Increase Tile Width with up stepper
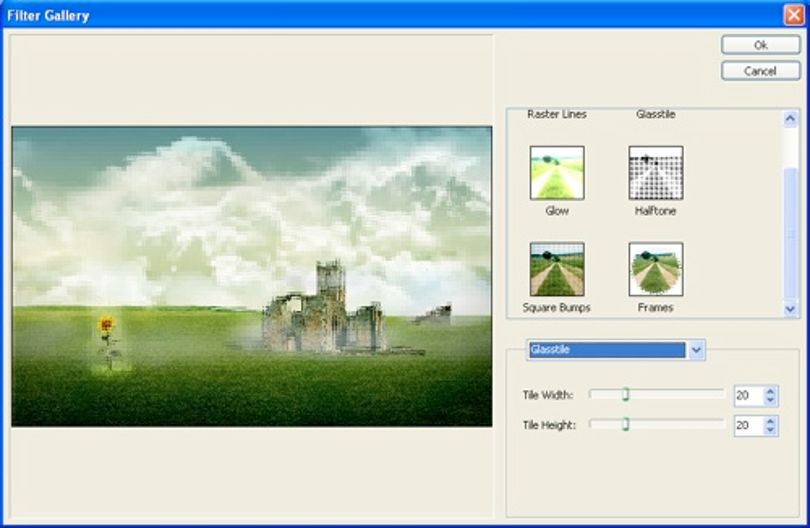This screenshot has width=810, height=528. (x=771, y=391)
